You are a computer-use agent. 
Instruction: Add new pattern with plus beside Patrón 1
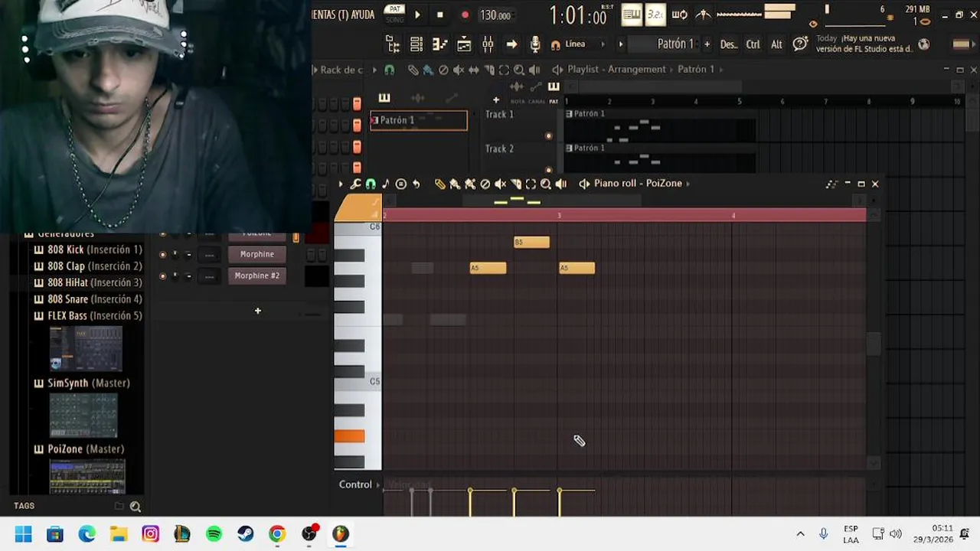click(707, 44)
